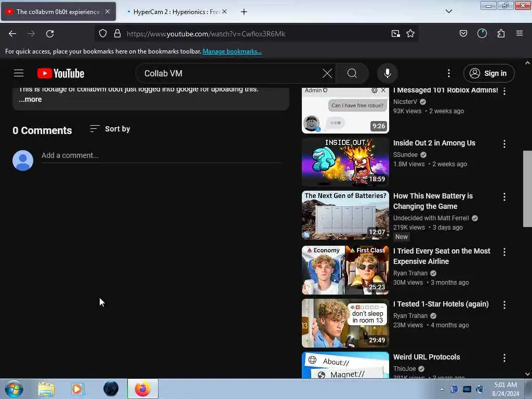Viewport: 532px width, 399px height.
Task: Open I Tested 1-Star Hotels title
Action: point(441,304)
